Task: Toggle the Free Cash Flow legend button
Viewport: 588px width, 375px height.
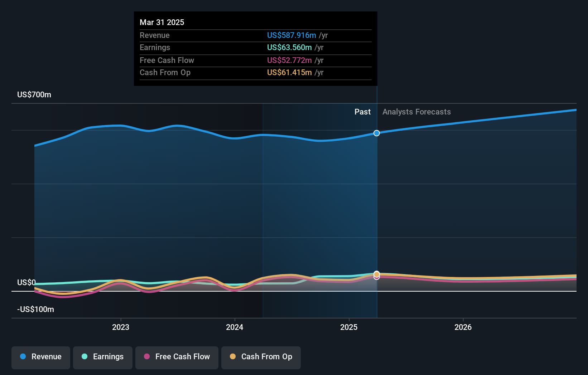Action: (x=177, y=357)
